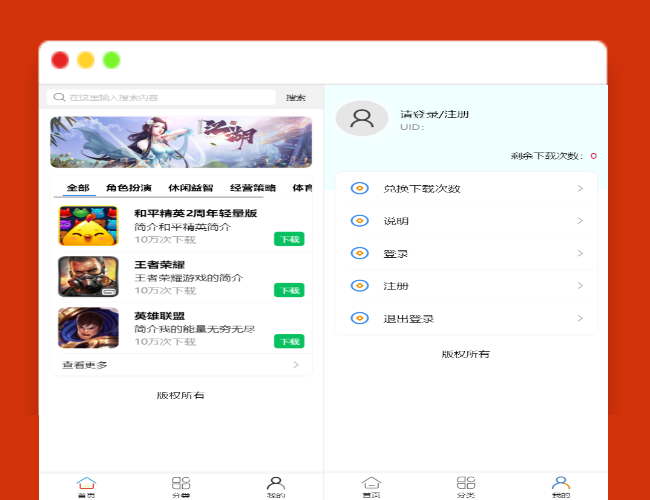Screen dimensions: 650x500
Task: Select the 退出登录 menu row
Action: click(x=466, y=318)
